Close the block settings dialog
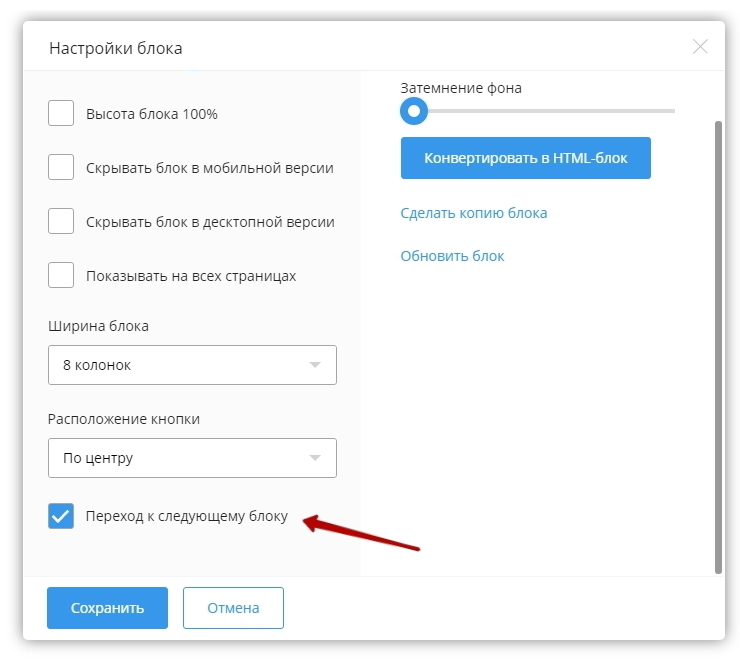 point(700,47)
